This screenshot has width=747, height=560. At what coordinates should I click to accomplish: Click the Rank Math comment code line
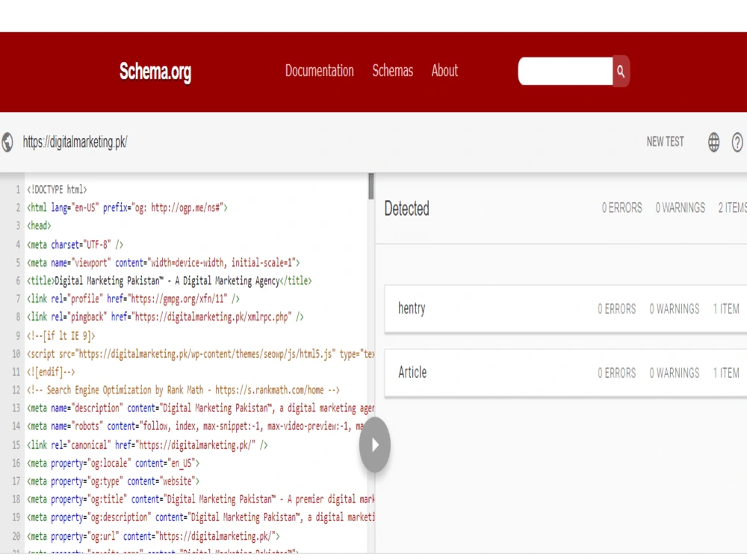click(183, 390)
